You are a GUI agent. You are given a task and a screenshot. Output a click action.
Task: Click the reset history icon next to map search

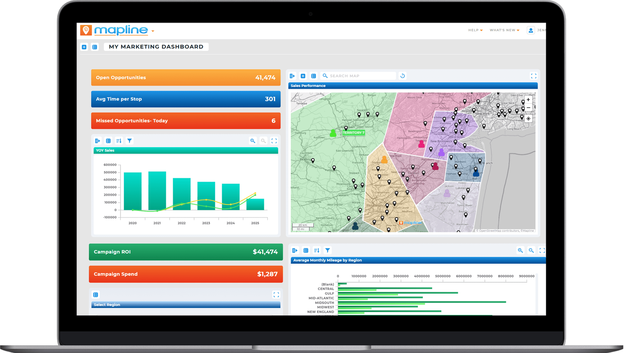tap(402, 76)
